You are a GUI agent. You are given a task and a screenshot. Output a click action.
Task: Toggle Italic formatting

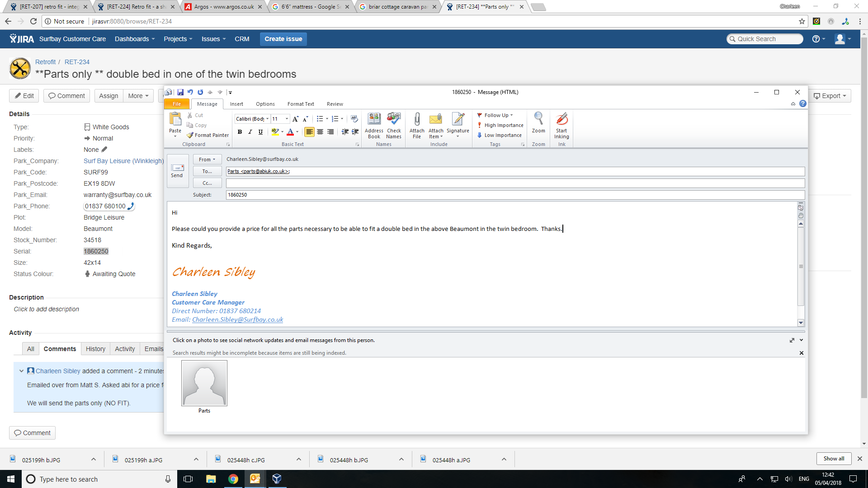[250, 132]
